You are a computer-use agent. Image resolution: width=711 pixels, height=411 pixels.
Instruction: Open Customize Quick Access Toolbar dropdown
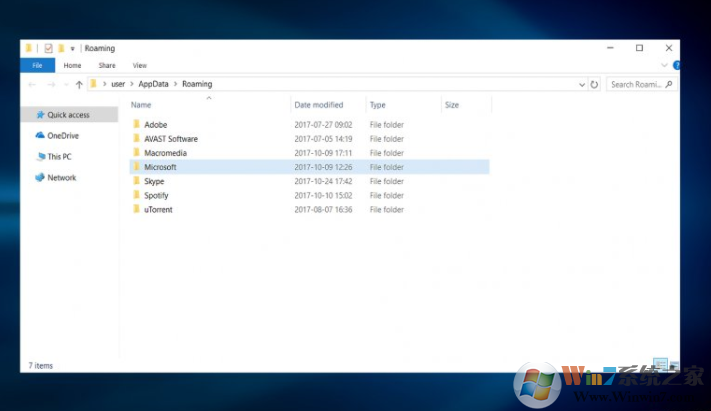(73, 48)
